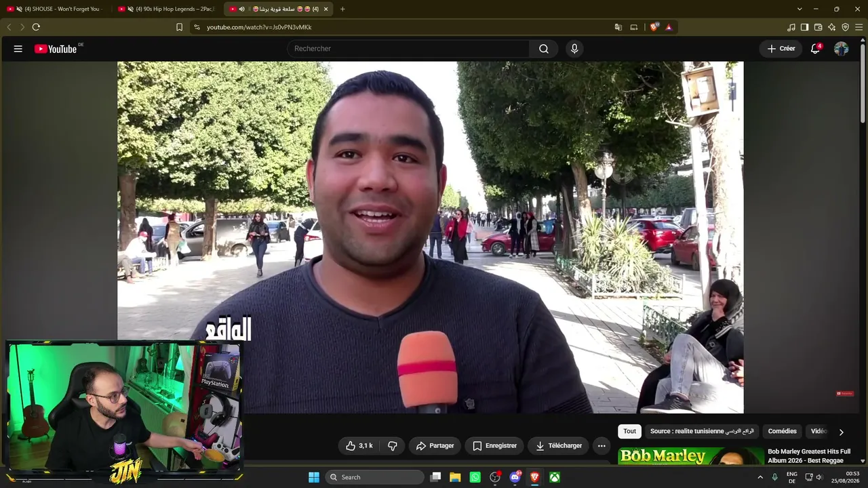Start voice search with the microphone

click(574, 49)
